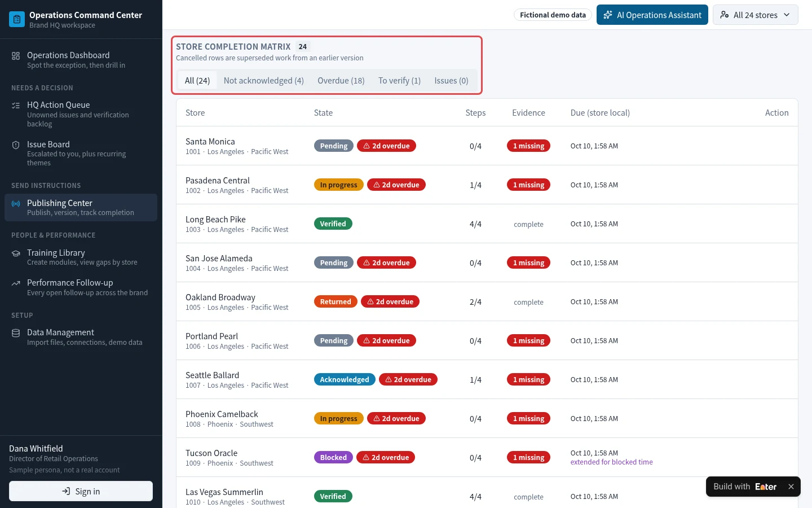The height and width of the screenshot is (508, 812).
Task: Select the Tucson Oracle store name
Action: [x=211, y=453]
